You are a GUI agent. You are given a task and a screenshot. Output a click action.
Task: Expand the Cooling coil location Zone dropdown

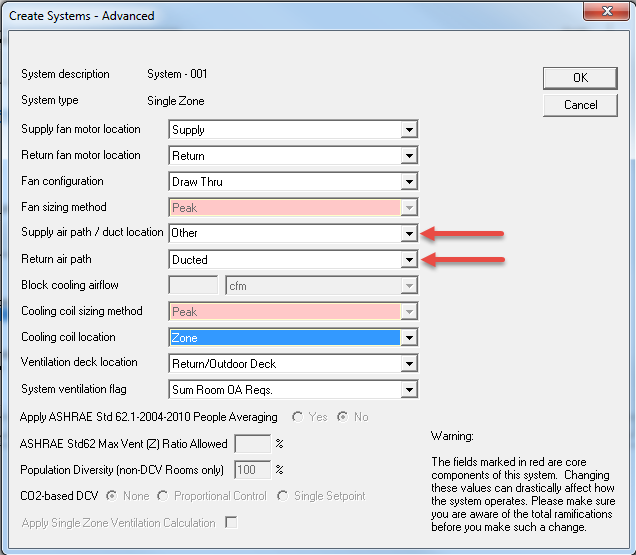click(409, 338)
